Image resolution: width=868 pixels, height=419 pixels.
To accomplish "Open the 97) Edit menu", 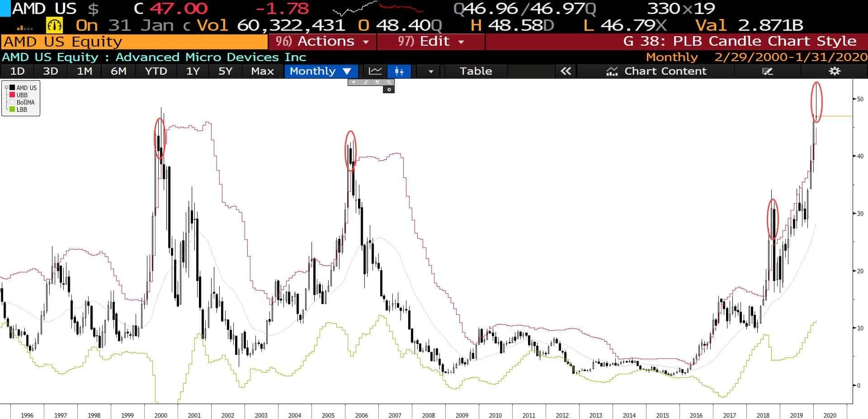I will point(430,41).
